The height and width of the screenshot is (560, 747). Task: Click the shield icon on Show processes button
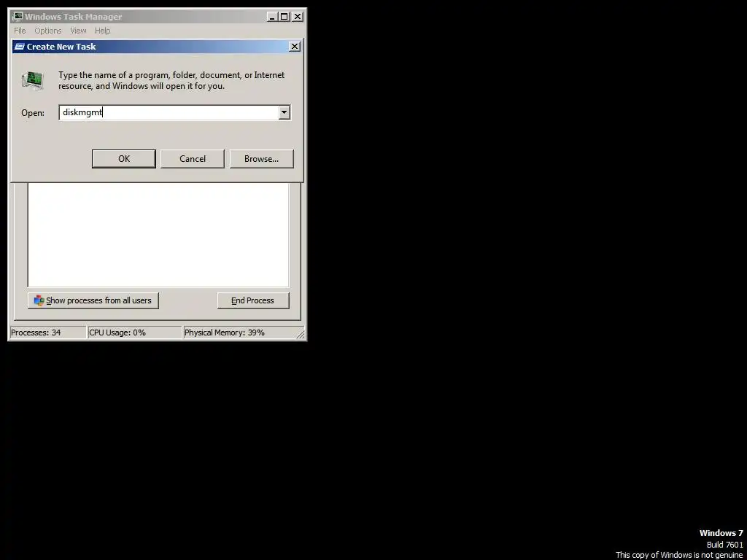(x=39, y=300)
